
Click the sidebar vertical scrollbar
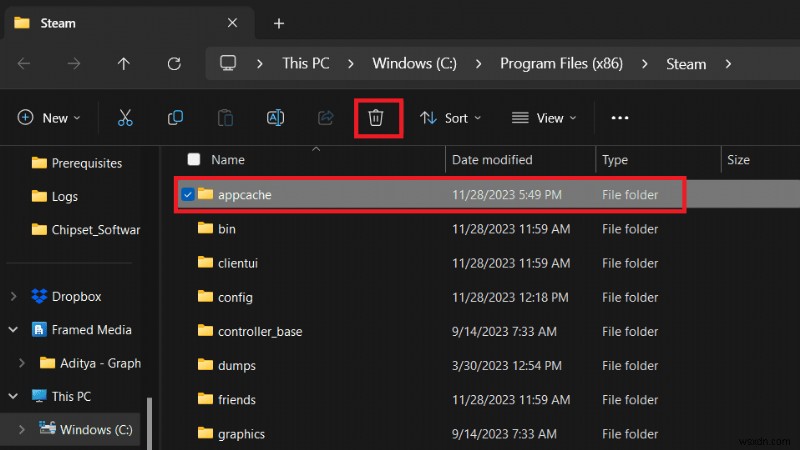click(149, 423)
